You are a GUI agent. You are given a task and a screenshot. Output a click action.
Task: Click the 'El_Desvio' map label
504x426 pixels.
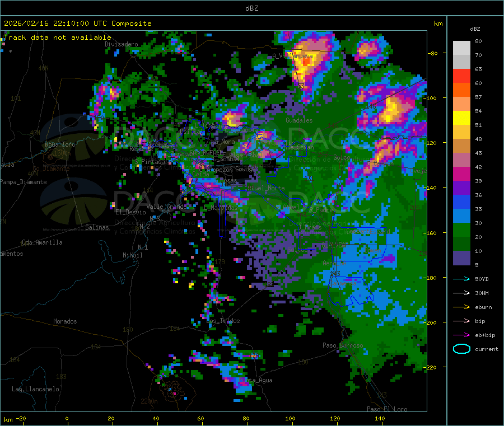pyautogui.click(x=130, y=212)
